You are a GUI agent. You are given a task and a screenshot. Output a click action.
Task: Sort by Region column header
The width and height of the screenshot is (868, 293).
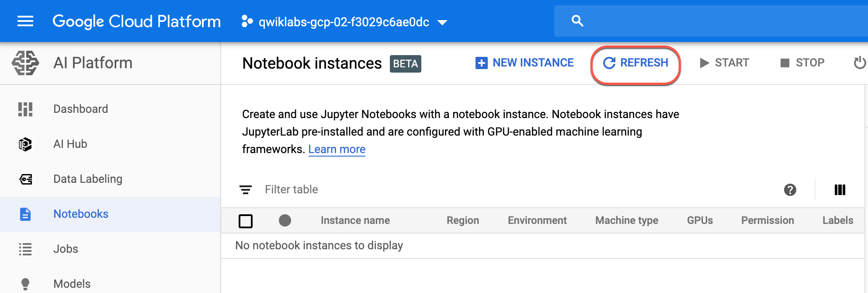click(x=463, y=220)
